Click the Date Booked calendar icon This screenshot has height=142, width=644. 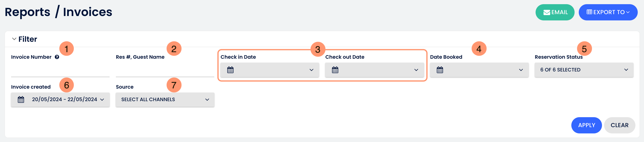[x=440, y=70]
